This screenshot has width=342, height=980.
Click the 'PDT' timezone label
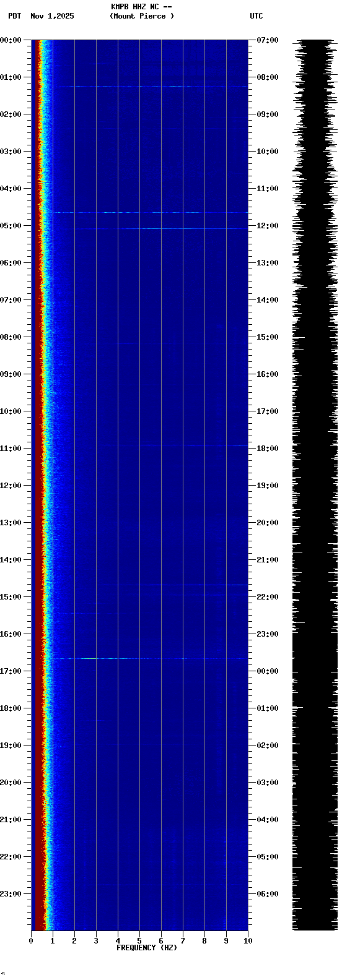[15, 16]
